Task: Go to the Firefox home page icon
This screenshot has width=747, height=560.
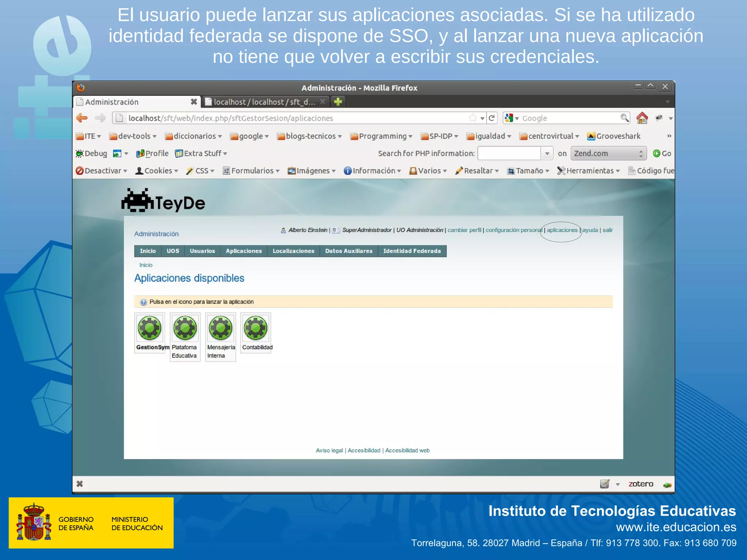Action: (642, 118)
